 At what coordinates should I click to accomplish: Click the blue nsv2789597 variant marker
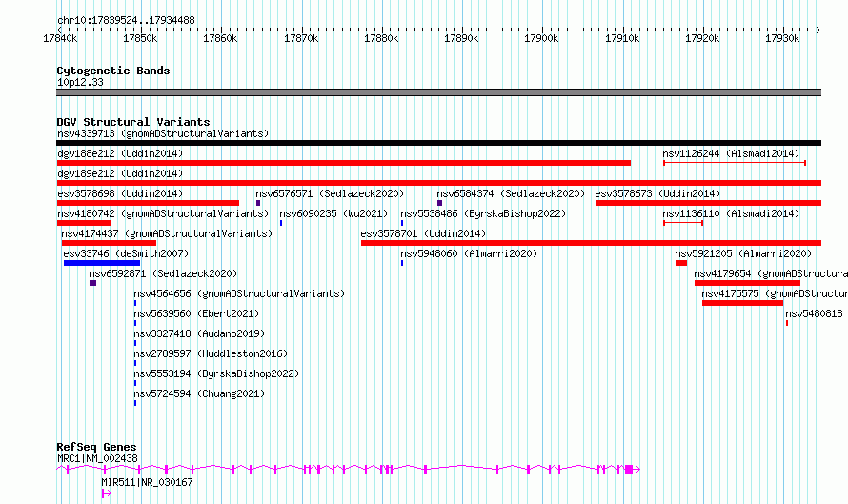pyautogui.click(x=135, y=363)
